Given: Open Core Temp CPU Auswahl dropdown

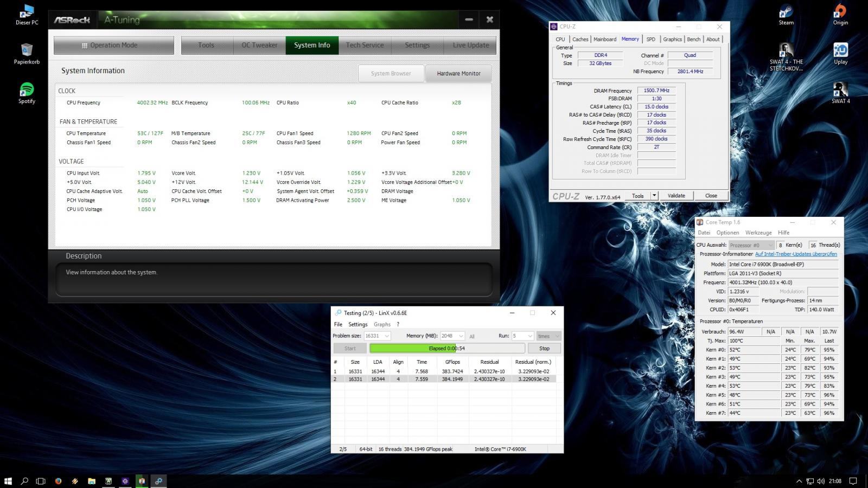Looking at the screenshot, I should (751, 245).
